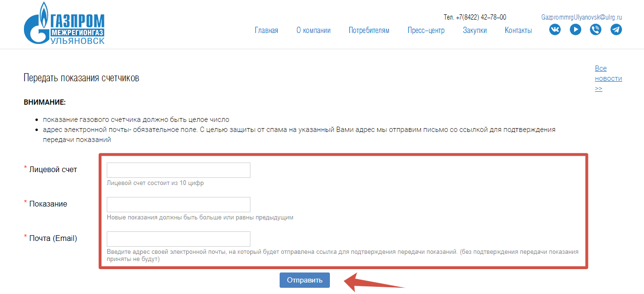The image size is (644, 294).
Task: Focus the Лицевой счет input field
Action: 179,170
